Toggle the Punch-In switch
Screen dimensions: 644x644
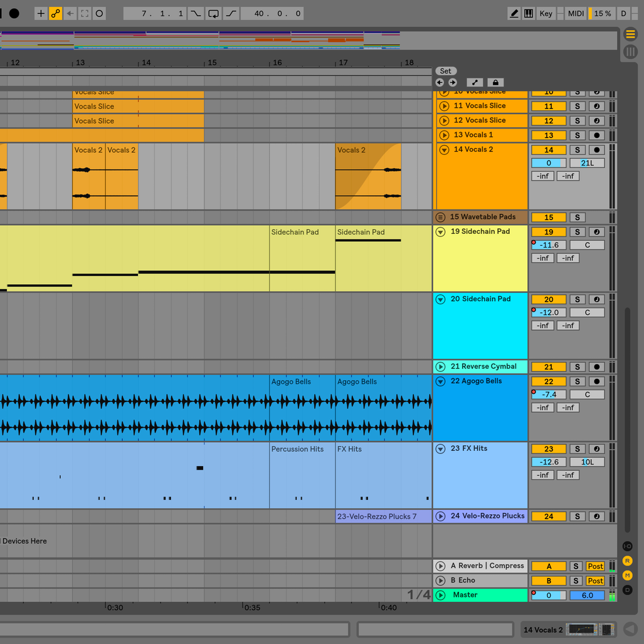click(196, 14)
